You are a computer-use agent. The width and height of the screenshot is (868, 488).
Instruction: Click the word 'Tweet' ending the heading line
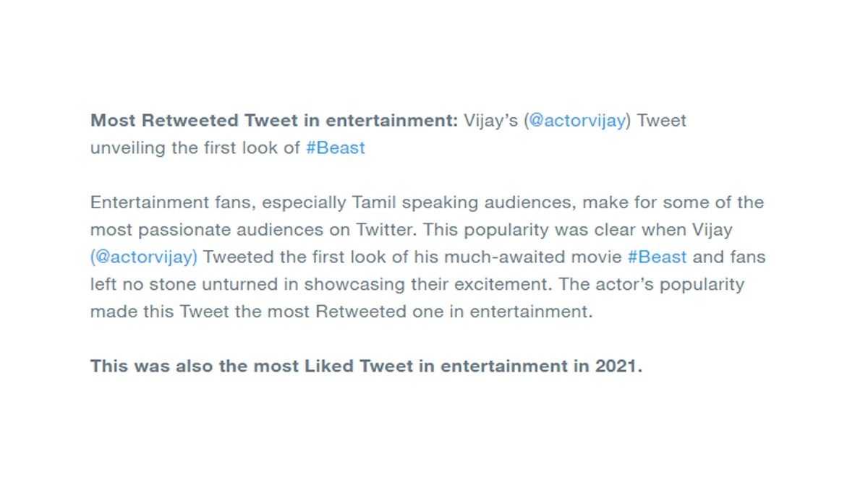(x=662, y=121)
